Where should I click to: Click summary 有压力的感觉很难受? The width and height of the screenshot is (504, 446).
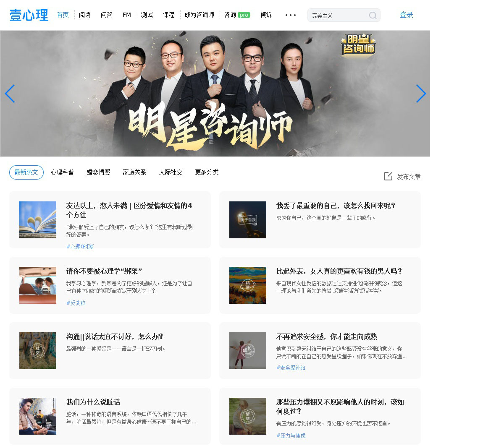click(x=333, y=423)
